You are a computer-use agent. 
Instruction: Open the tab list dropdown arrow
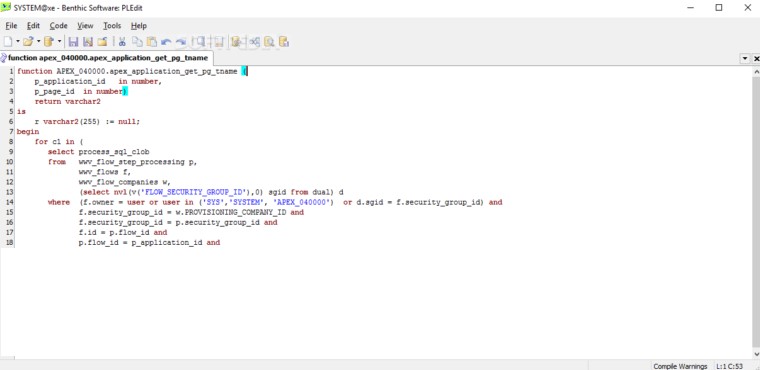pos(745,58)
